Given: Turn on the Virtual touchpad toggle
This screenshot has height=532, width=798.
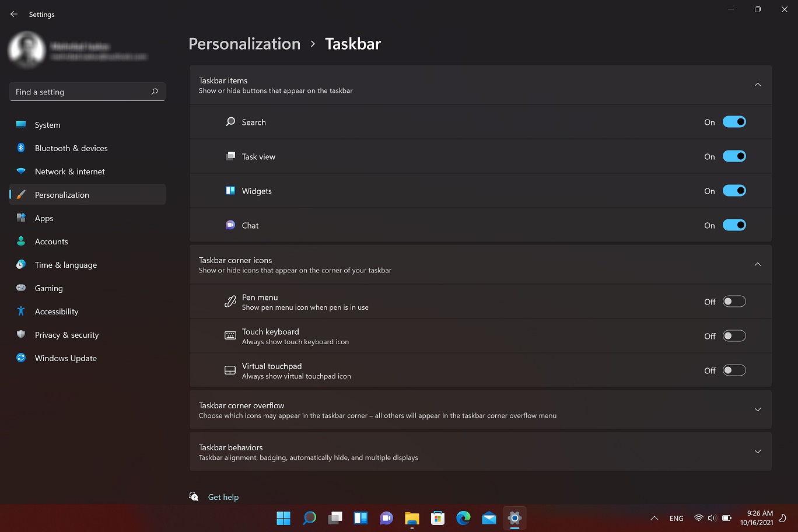Looking at the screenshot, I should click(x=734, y=370).
